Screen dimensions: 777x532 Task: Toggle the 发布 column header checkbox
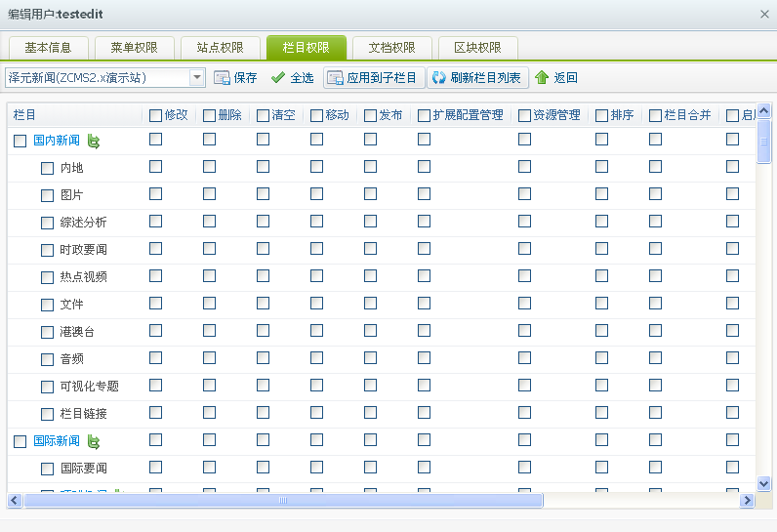point(371,115)
